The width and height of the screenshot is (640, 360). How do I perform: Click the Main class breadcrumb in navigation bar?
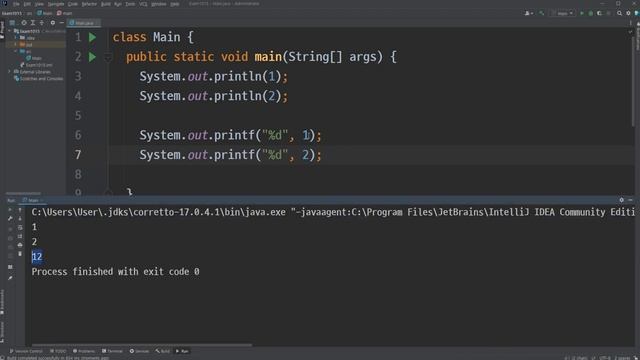[45, 13]
